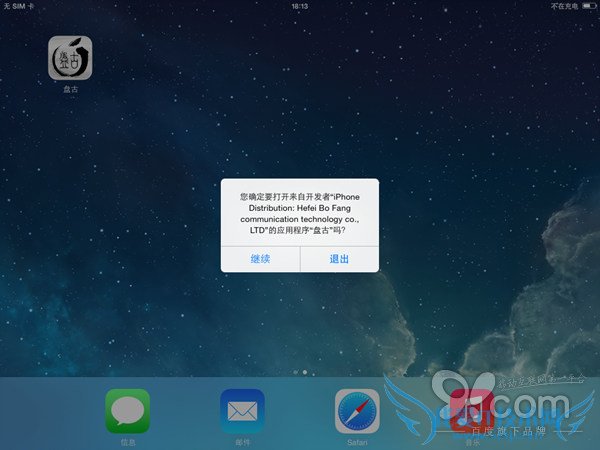Tap the developer trust message text in dialog
Viewport: 600px width, 450px height.
pos(300,214)
